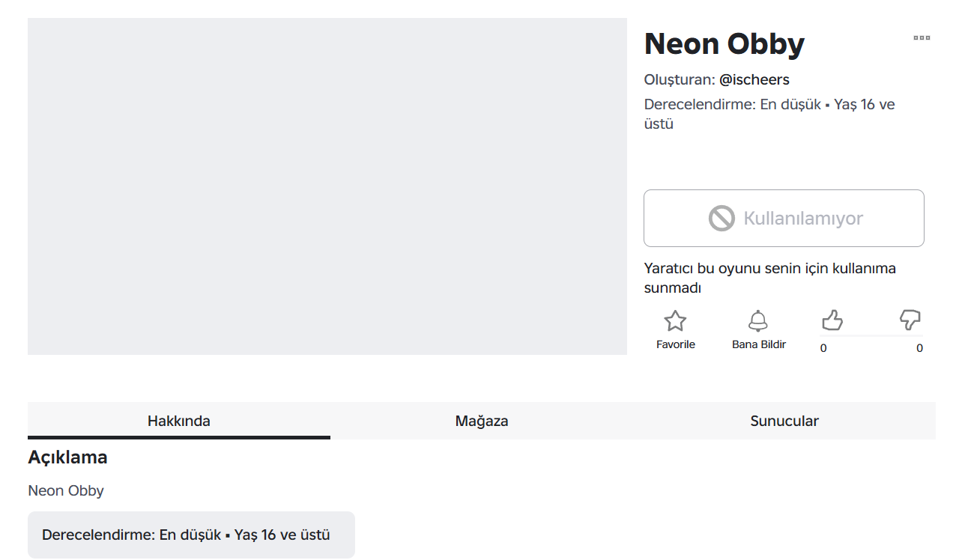Click the Derecelendirme rating box under Açıklama
953x560 pixels.
tap(191, 535)
